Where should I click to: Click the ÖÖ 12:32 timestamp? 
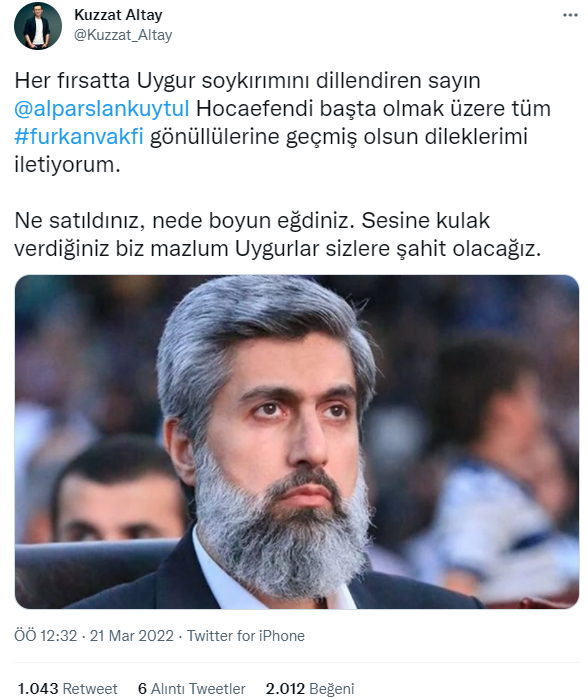[x=45, y=636]
